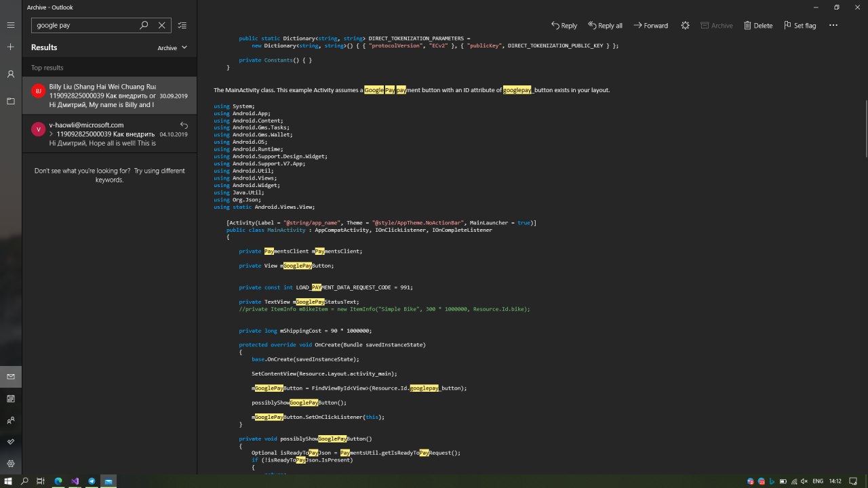This screenshot has width=868, height=488.
Task: Launch Edge browser from taskbar
Action: [58, 481]
